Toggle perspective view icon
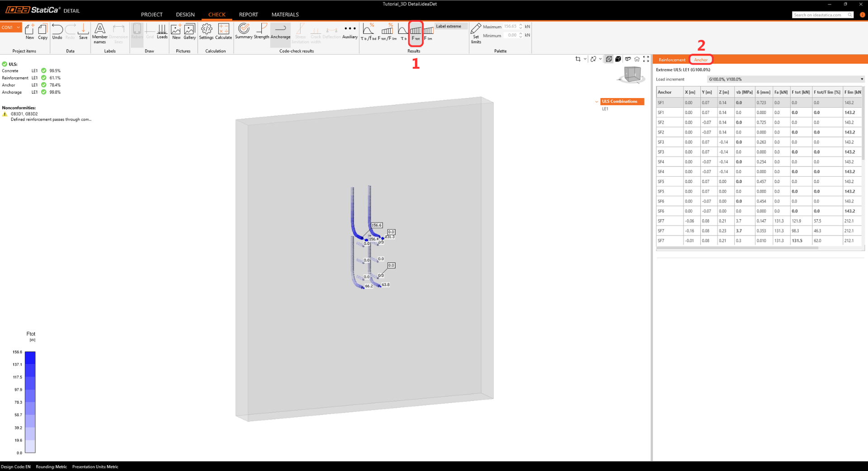The image size is (868, 471). point(627,59)
